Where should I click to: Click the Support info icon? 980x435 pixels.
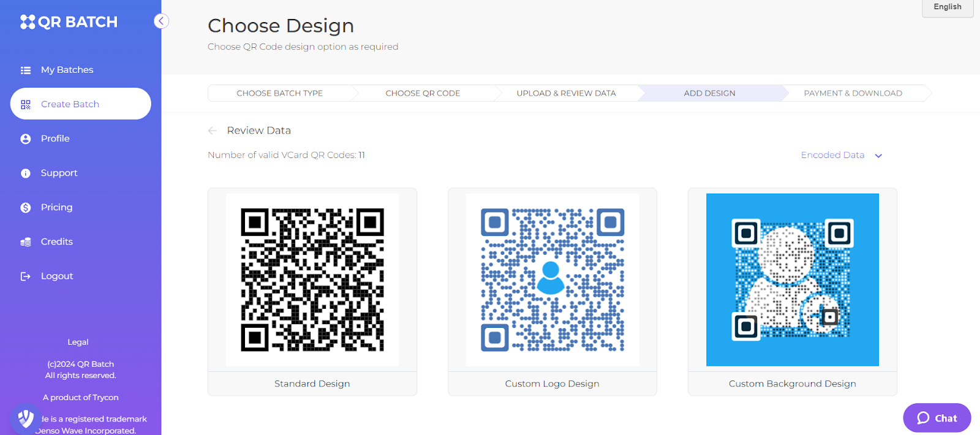26,173
